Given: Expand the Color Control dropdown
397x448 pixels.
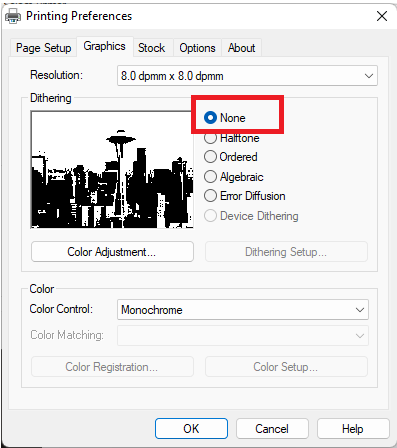Looking at the screenshot, I should click(243, 310).
